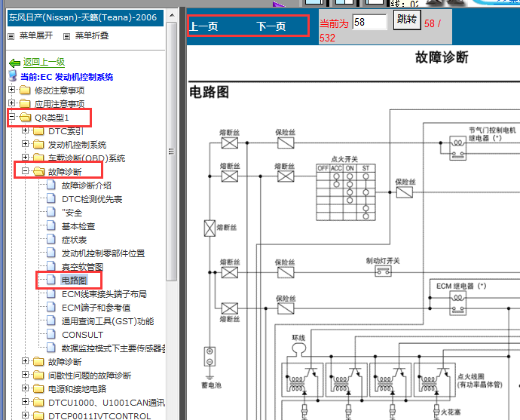Click the tree panel scrollbar up arrow
520x420 pixels.
click(172, 15)
